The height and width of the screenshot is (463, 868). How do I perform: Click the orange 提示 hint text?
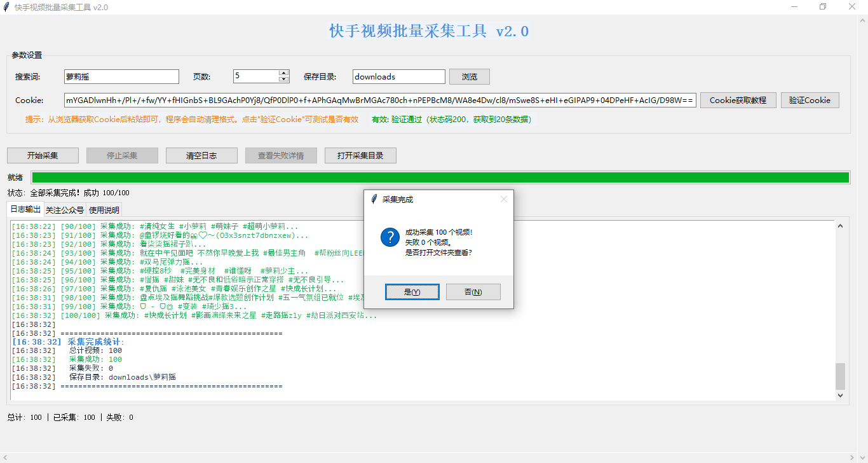click(x=192, y=119)
